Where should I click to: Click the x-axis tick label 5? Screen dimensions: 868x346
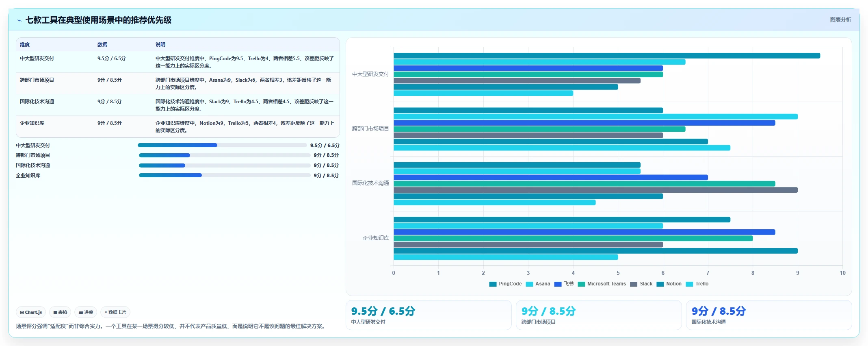pos(618,273)
